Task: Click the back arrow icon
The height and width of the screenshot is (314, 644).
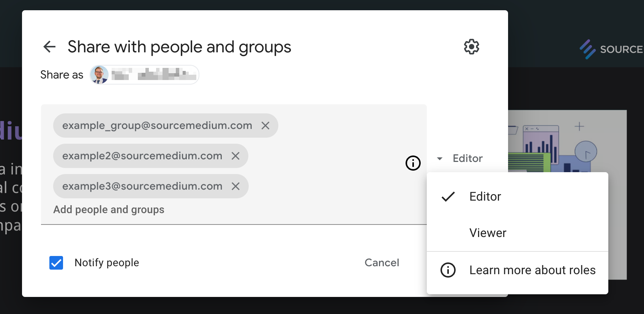Action: 49,47
